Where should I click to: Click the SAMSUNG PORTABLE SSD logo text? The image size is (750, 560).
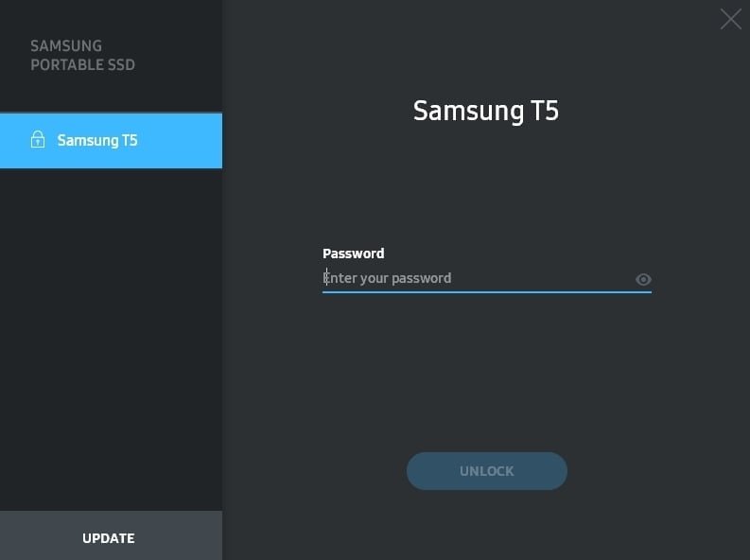click(x=82, y=56)
